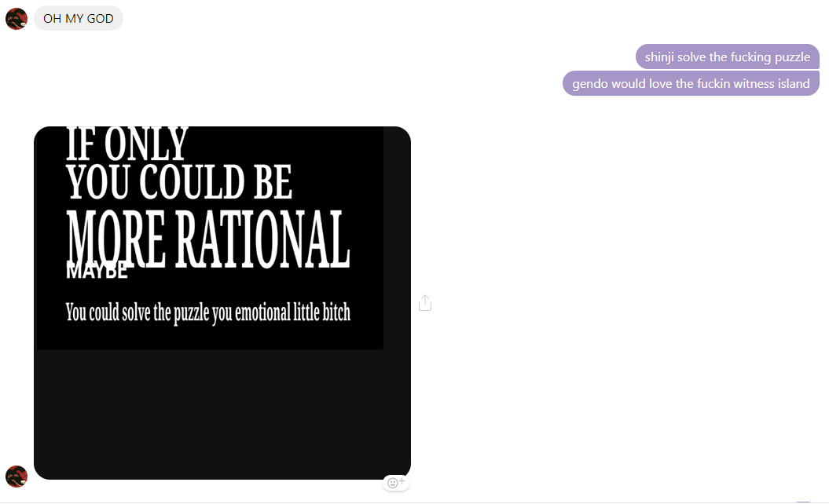Click the word "shinji" in sent message
Viewport: 829px width, 504px height.
pyautogui.click(x=659, y=57)
